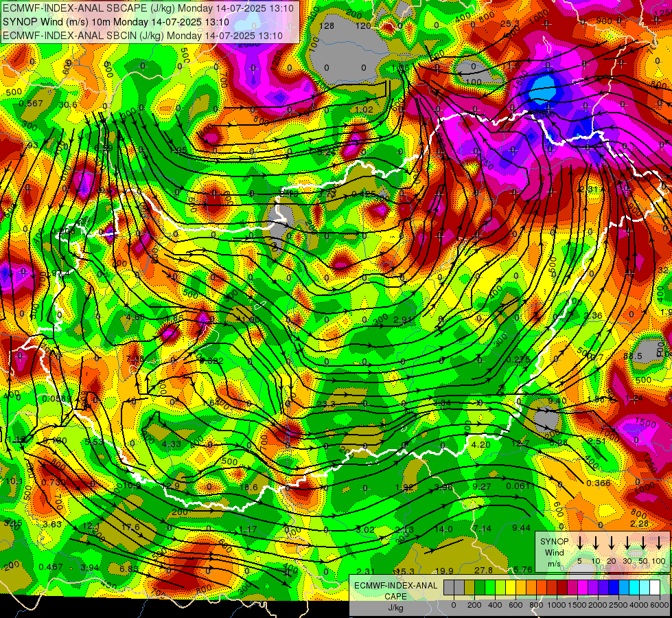This screenshot has width=672, height=618.
Task: Click the map value 1.06
Action: tap(400, 68)
